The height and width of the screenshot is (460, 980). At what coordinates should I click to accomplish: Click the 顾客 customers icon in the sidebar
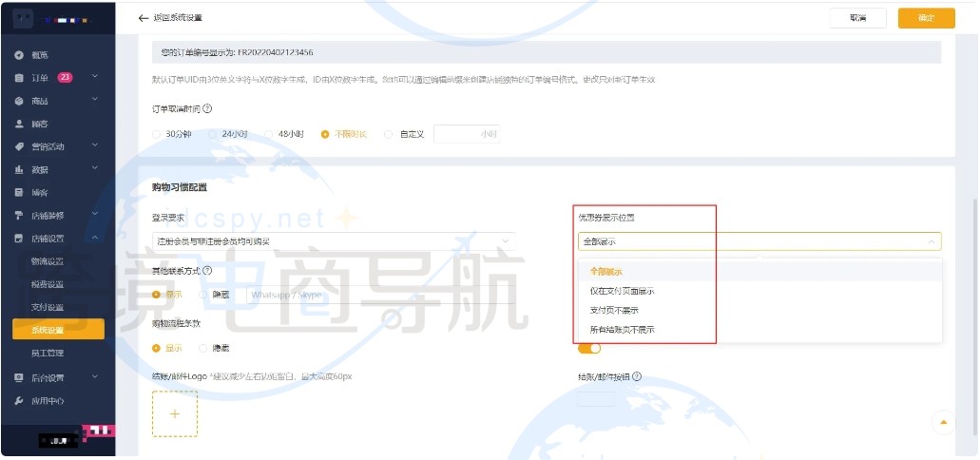tap(19, 124)
